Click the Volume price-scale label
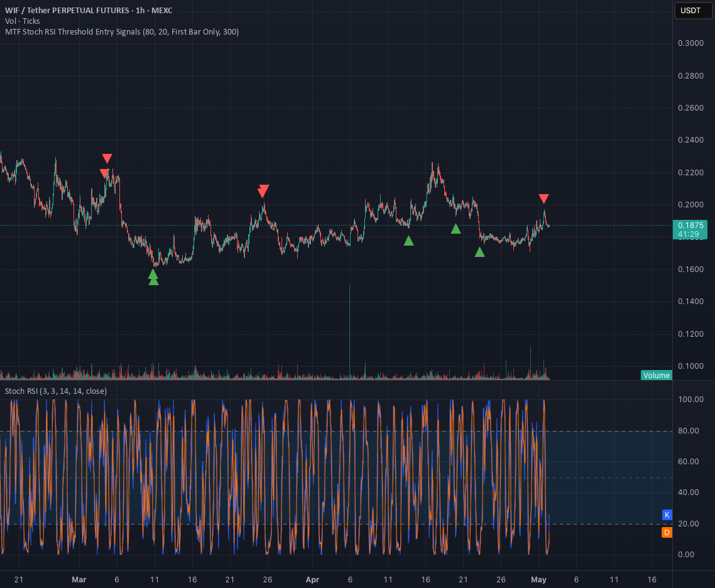715x588 pixels. [x=656, y=375]
